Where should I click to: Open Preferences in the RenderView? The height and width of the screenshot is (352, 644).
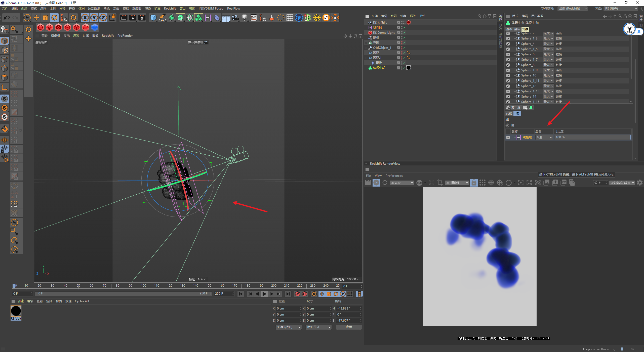(394, 176)
